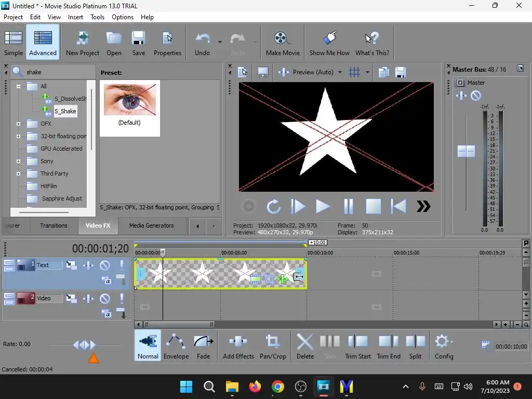Activate What's This help

pyautogui.click(x=372, y=43)
